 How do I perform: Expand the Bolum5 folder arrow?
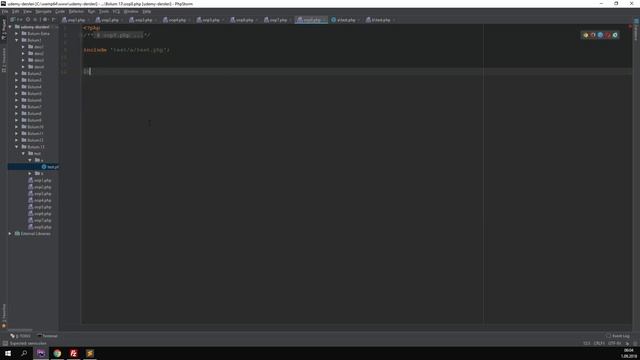pos(17,93)
